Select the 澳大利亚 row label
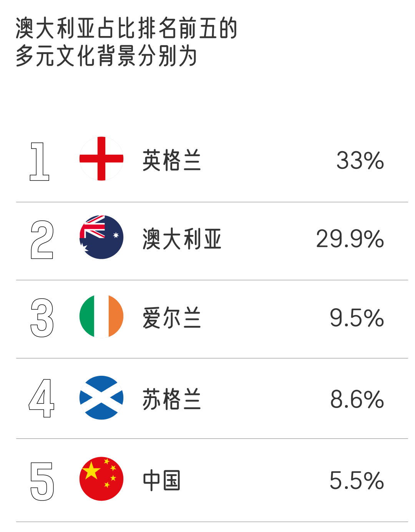Screen dimensions: 415x532 pos(182,239)
